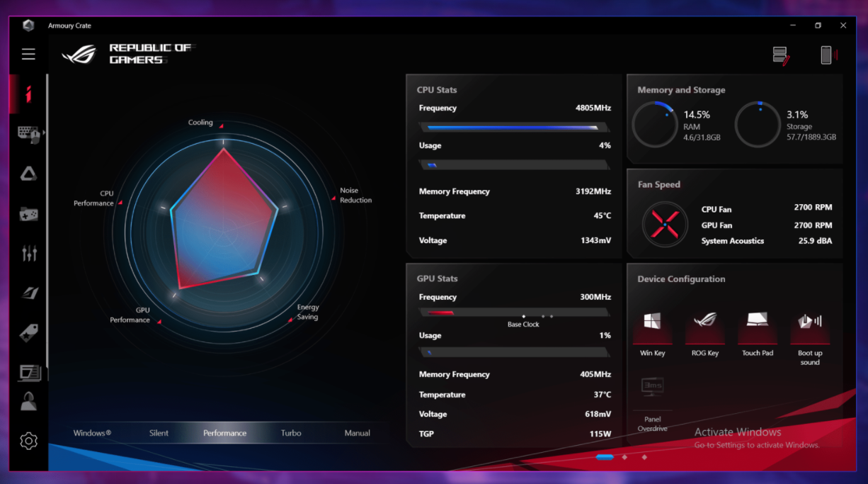Click the Noise Reduction radar label
This screenshot has width=868, height=484.
[355, 195]
